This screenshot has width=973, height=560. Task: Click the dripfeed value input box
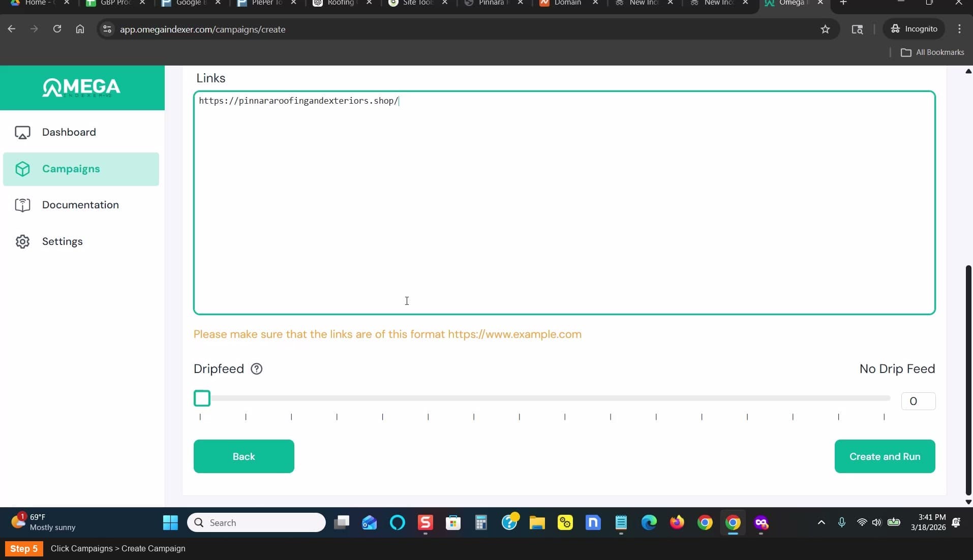point(918,401)
